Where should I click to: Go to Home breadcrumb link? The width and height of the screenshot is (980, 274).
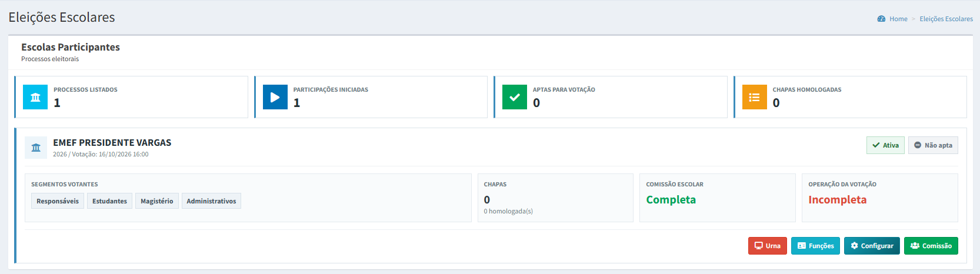pos(898,19)
